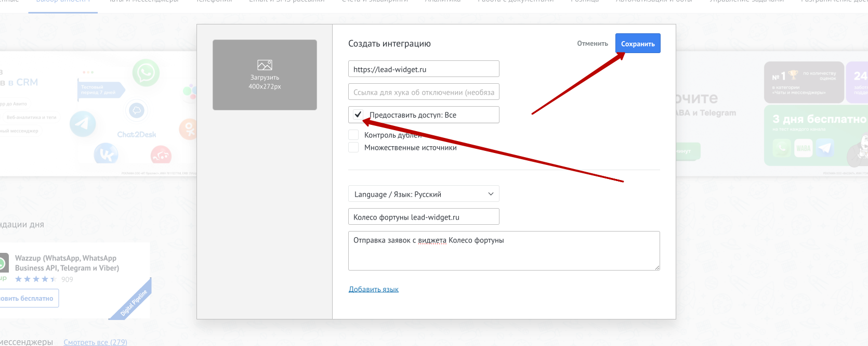Click the Telegram icon in the background banner

(83, 124)
